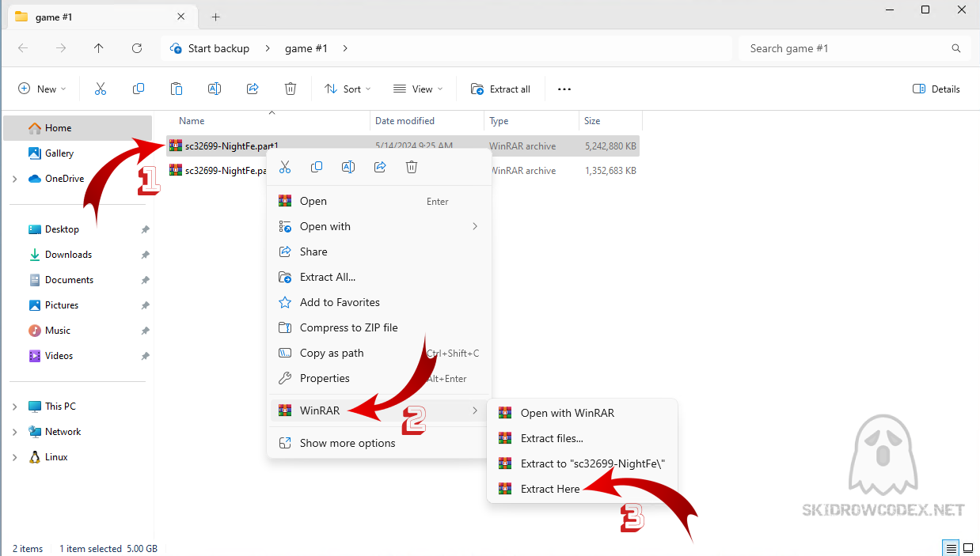Expand the OneDrive tree node

[x=15, y=179]
